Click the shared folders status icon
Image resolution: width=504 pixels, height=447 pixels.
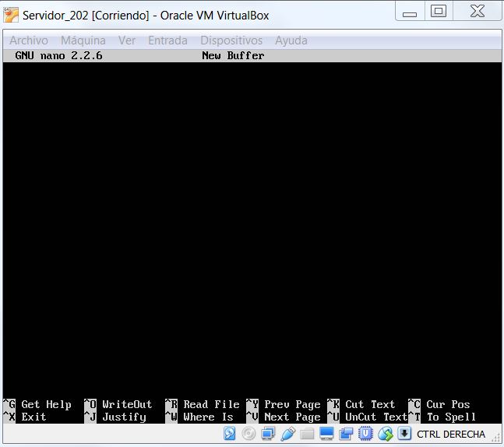tap(307, 434)
